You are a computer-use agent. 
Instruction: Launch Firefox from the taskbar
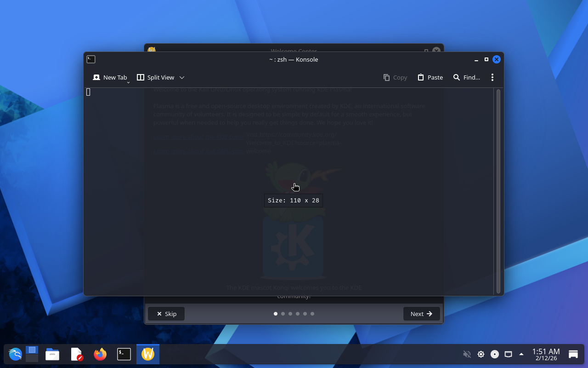(100, 354)
